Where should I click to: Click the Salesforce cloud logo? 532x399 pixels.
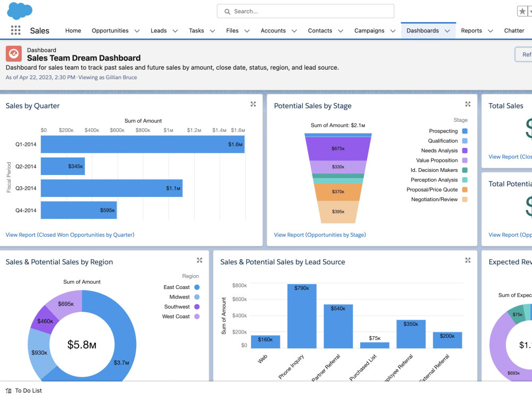coord(20,11)
